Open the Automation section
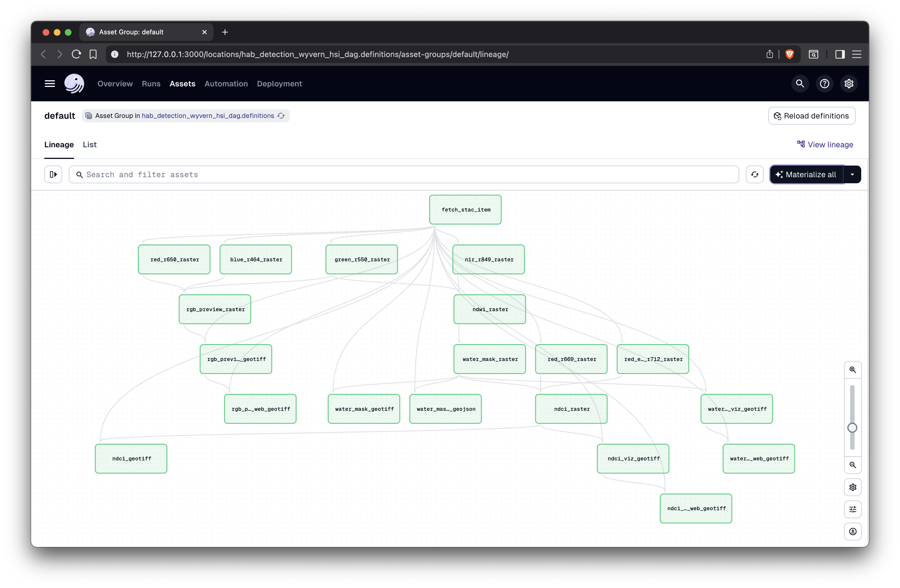The height and width of the screenshot is (588, 900). (x=226, y=84)
